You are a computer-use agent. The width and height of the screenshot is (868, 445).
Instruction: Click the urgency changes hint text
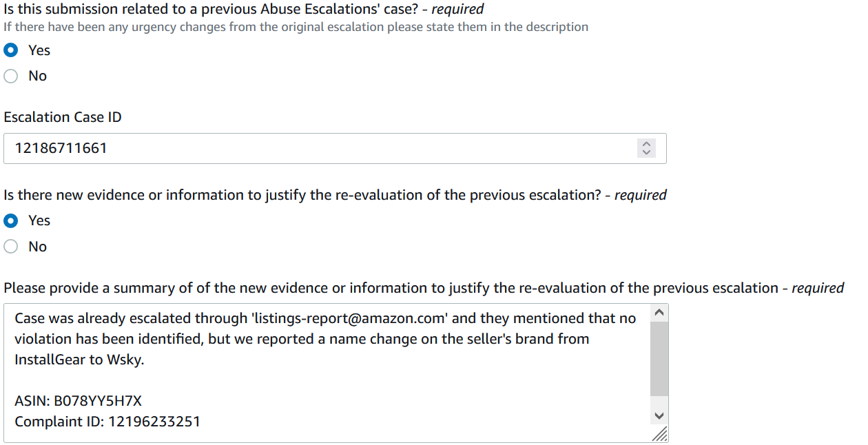pos(296,27)
